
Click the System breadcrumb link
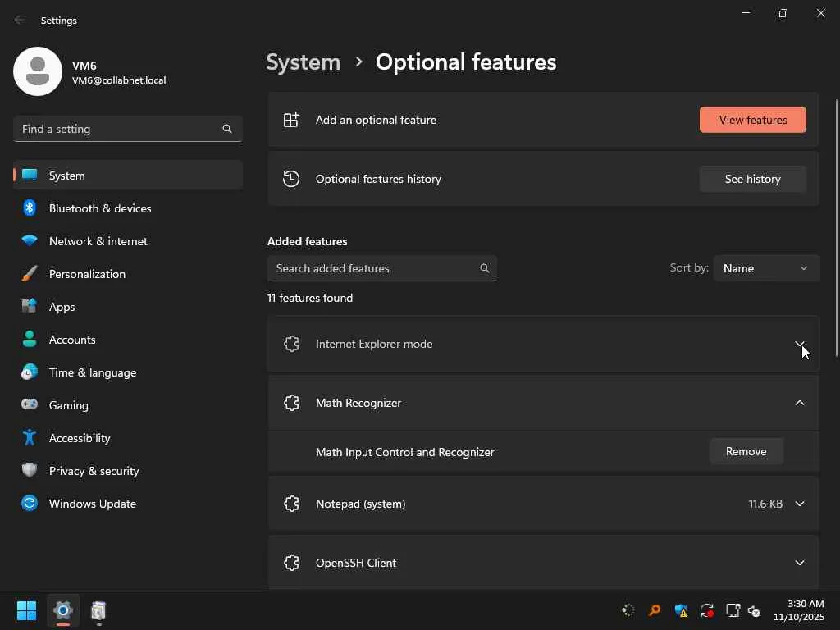tap(304, 62)
